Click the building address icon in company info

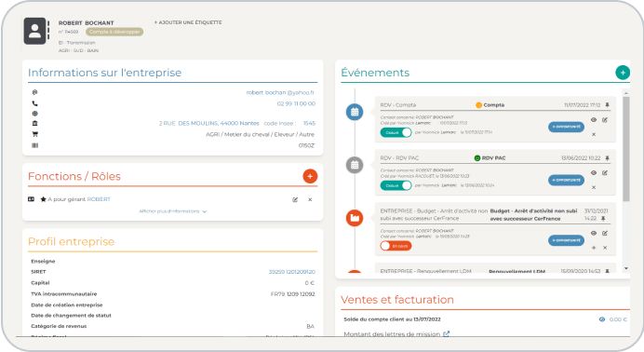tap(35, 123)
